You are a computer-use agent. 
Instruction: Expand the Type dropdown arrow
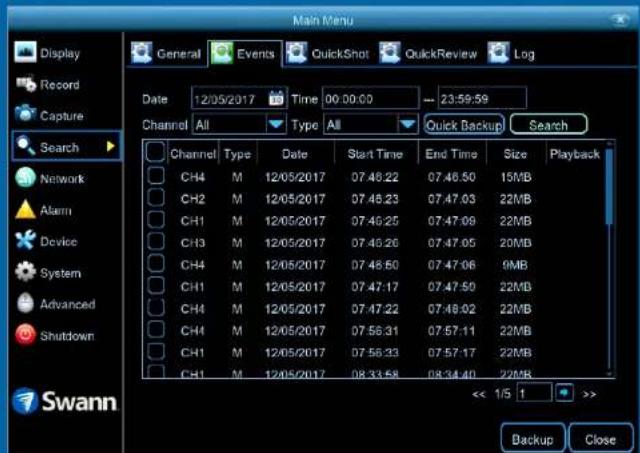[x=408, y=124]
